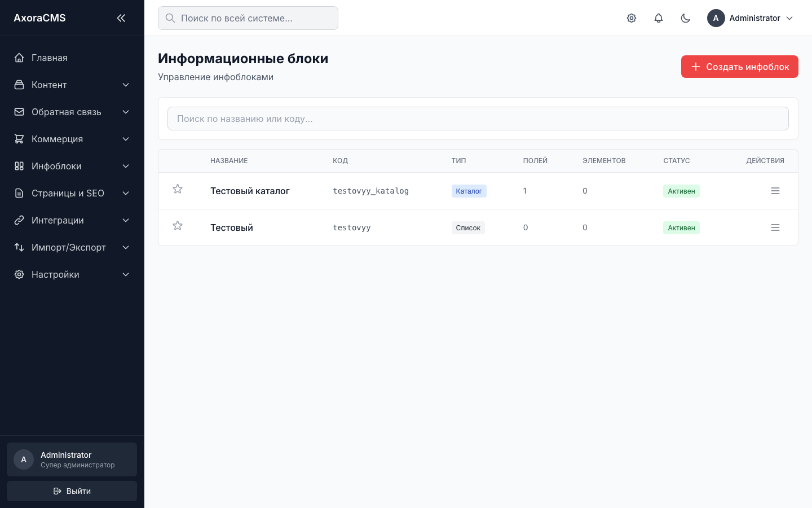This screenshot has width=812, height=508.
Task: Open the Тестовый infoblock name
Action: (232, 227)
